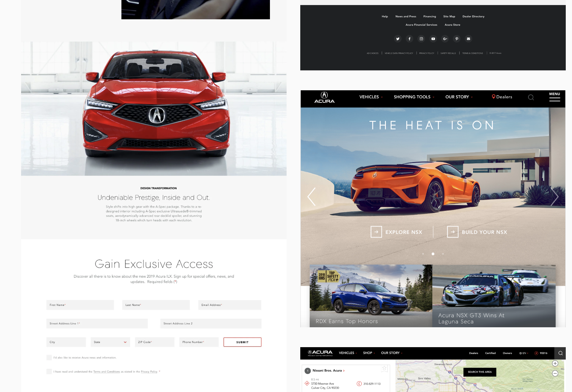The width and height of the screenshot is (572, 392).
Task: Check receive Acura news and information box
Action: pos(49,358)
